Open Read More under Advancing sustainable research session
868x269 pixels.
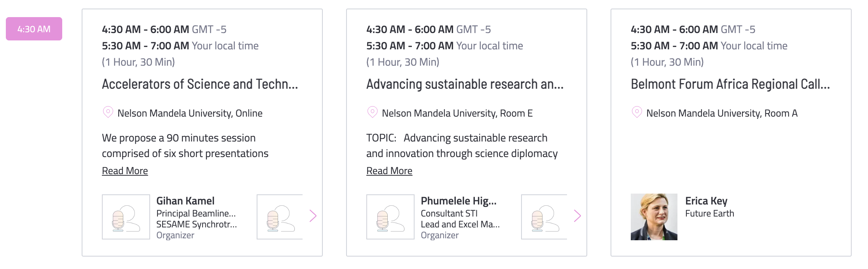click(389, 171)
